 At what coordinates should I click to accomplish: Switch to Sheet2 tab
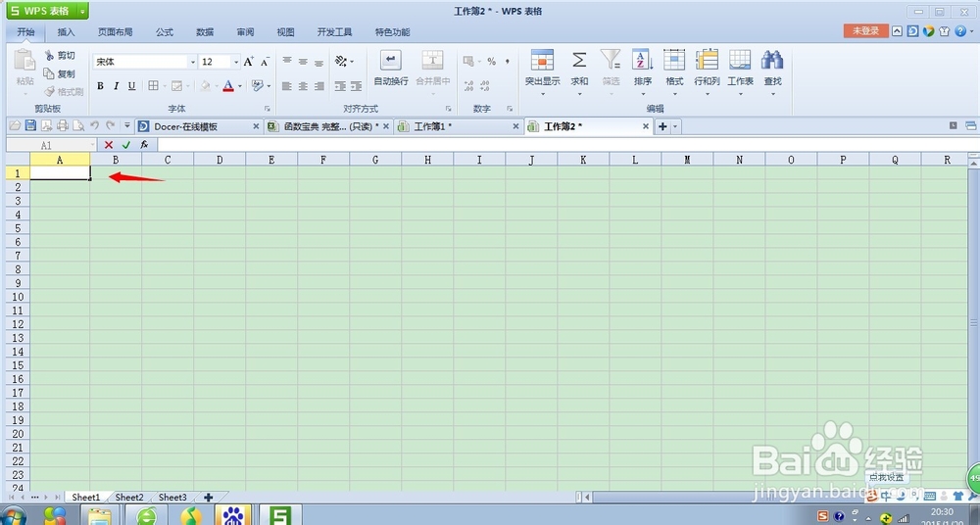(x=129, y=498)
